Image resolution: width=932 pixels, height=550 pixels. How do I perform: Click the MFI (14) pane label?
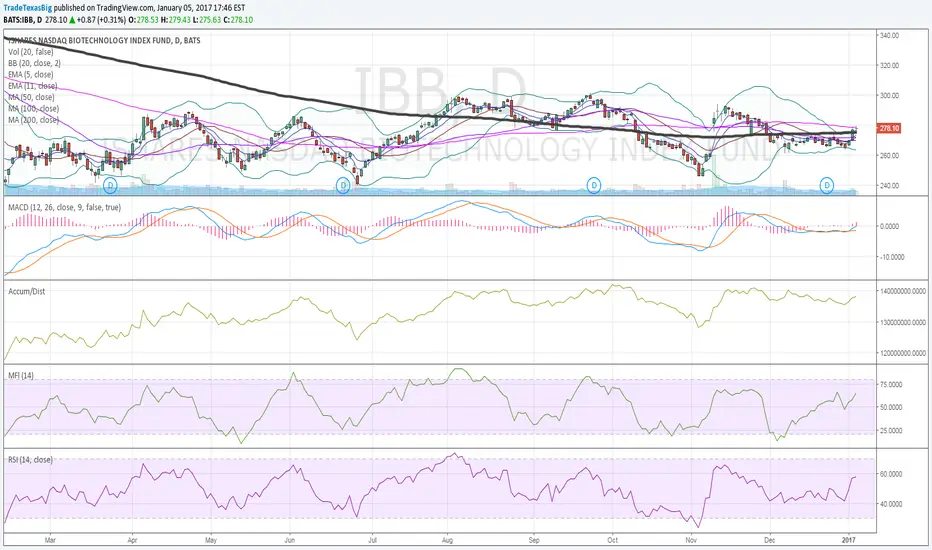(x=21, y=376)
